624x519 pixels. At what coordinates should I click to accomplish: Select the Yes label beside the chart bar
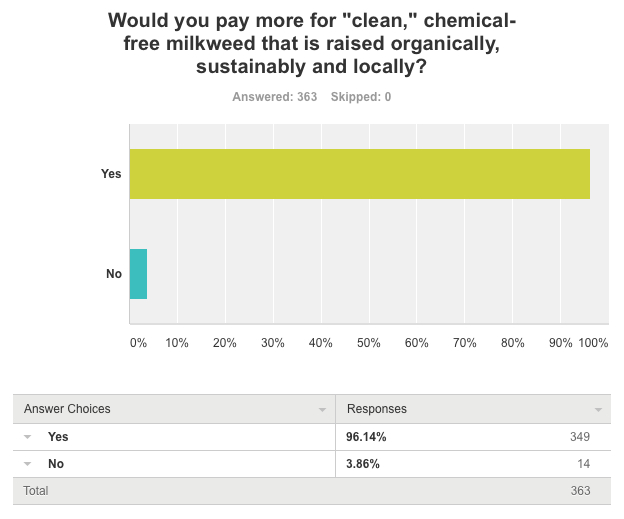tap(111, 174)
